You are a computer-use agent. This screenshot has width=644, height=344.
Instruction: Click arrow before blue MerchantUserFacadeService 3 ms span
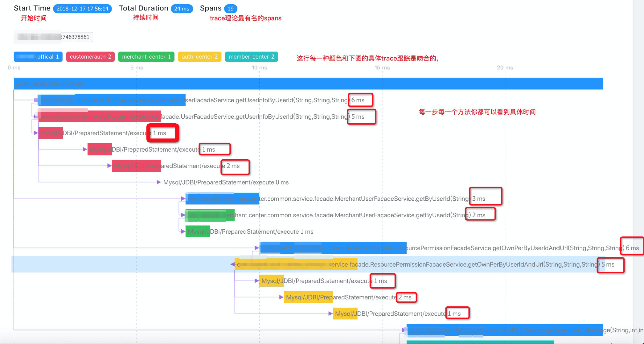(183, 199)
